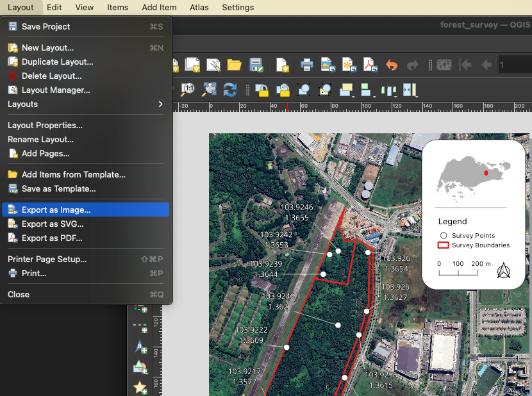Image resolution: width=532 pixels, height=396 pixels.
Task: Click the Print Layout toolbar icon
Action: [307, 65]
